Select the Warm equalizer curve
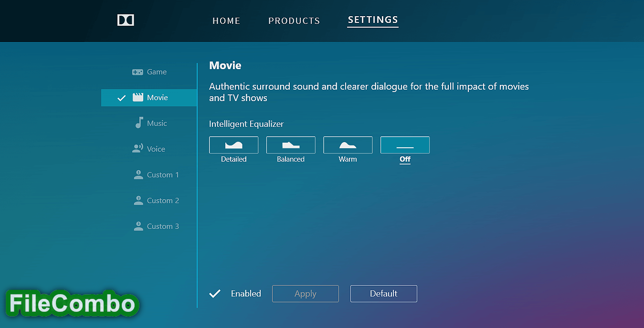Image resolution: width=644 pixels, height=328 pixels. pos(348,145)
